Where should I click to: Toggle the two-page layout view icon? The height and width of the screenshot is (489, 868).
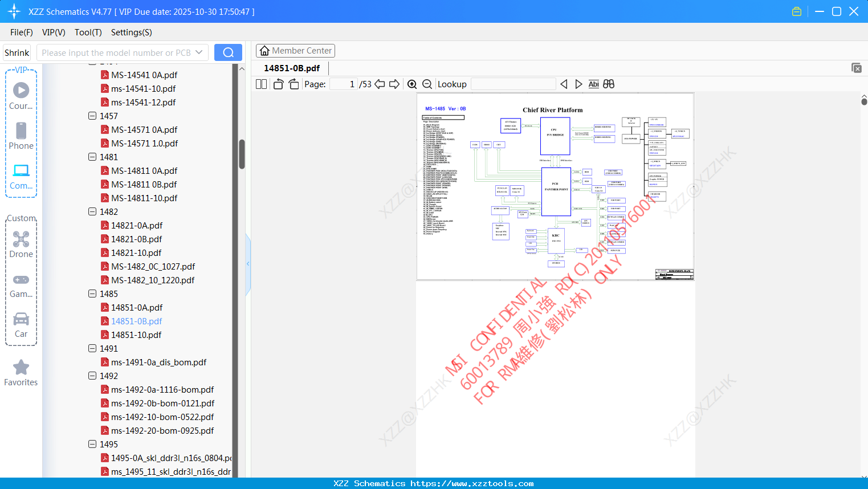(261, 84)
